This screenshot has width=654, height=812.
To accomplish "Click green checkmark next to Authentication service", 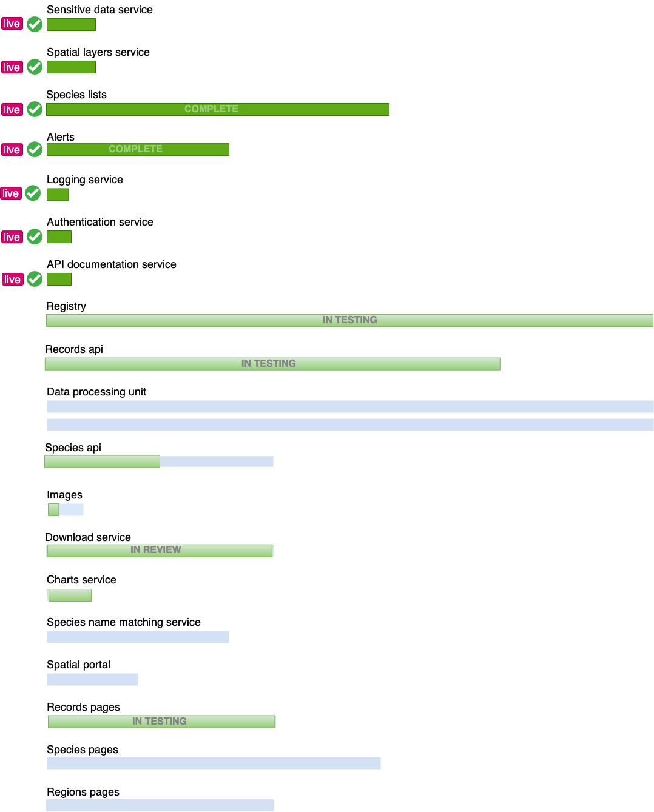I will point(35,237).
